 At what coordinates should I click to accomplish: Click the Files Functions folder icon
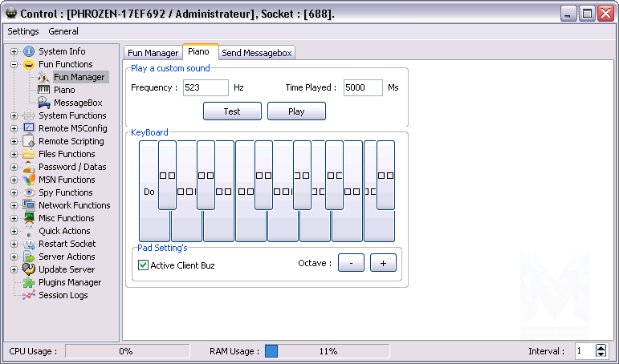(x=29, y=154)
